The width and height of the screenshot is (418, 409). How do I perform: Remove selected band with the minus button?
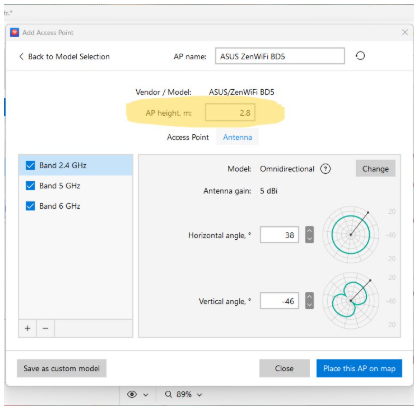coord(46,328)
